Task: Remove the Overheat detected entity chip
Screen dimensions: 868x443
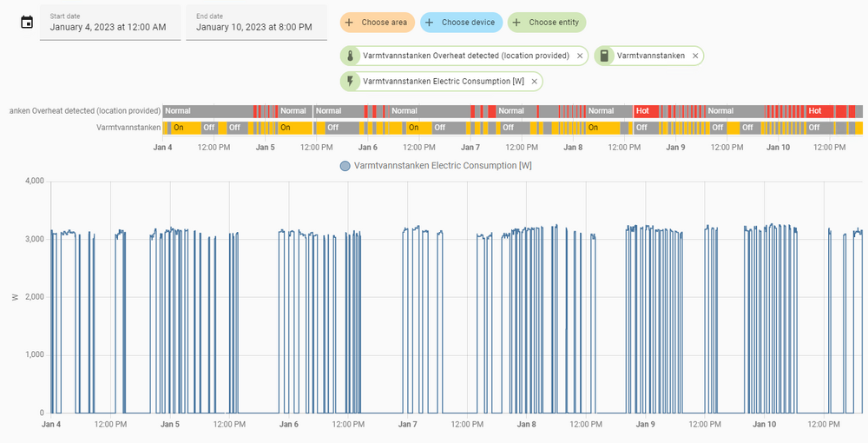Action: coord(580,56)
